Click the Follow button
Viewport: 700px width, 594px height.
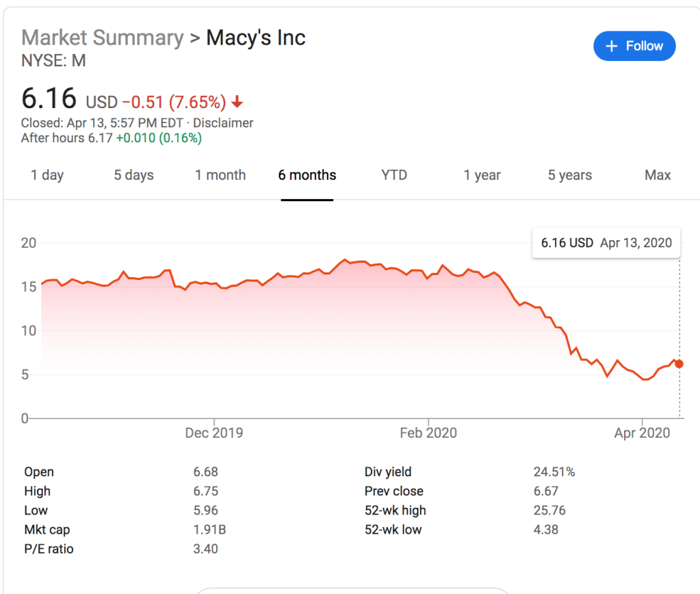[x=634, y=47]
